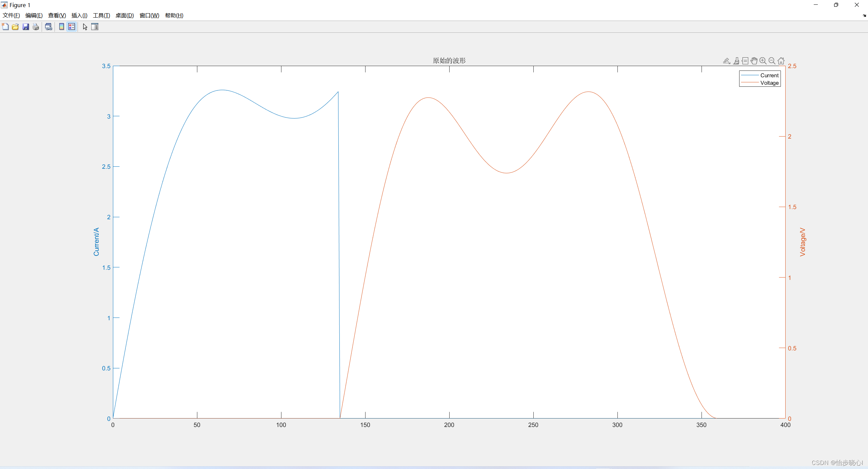This screenshot has height=469, width=868.
Task: Restore down the Figure 1 window
Action: pyautogui.click(x=836, y=5)
